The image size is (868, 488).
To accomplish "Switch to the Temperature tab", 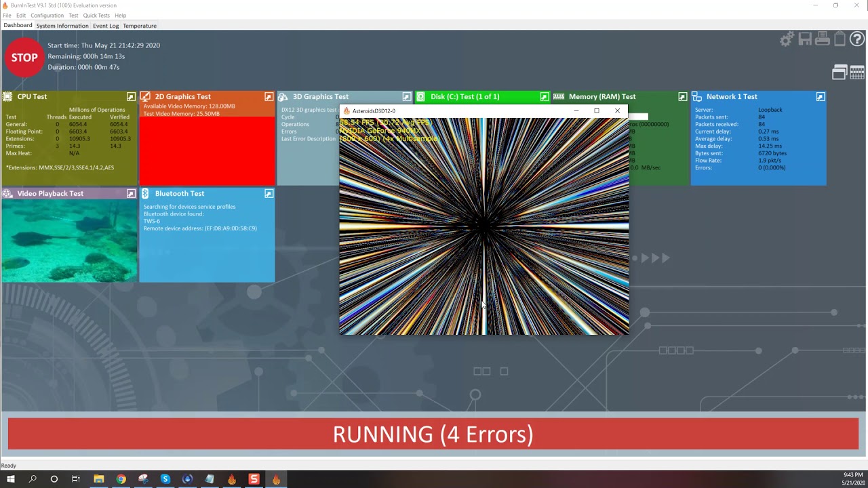I will [x=140, y=26].
